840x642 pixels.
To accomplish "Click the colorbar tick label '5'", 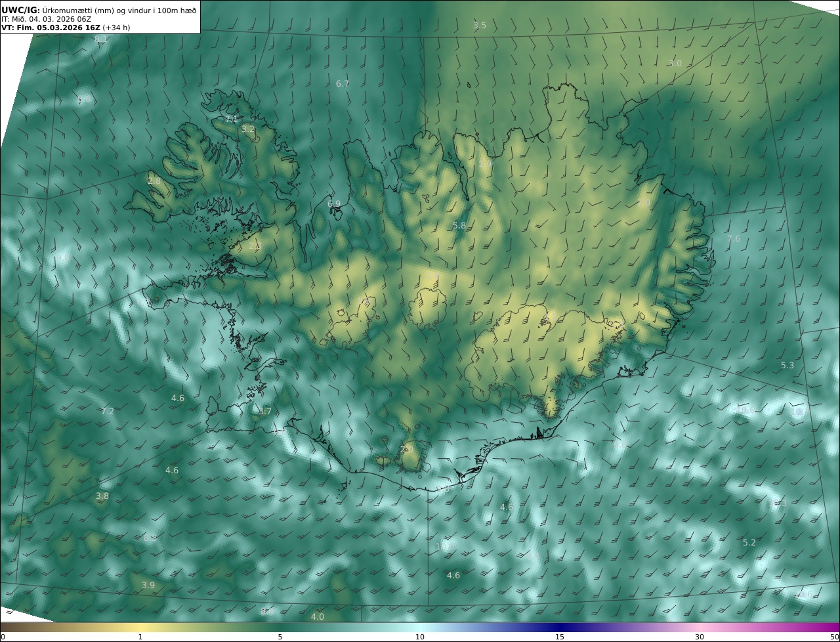I will (280, 637).
